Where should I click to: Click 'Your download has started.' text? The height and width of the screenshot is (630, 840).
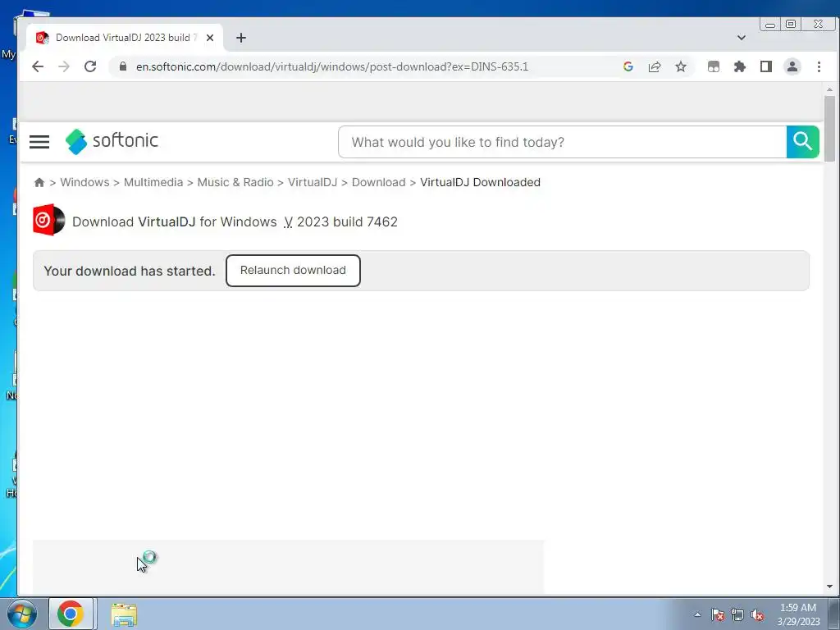(129, 271)
